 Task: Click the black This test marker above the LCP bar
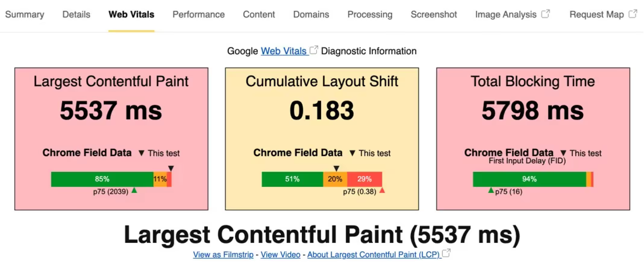pos(171,168)
